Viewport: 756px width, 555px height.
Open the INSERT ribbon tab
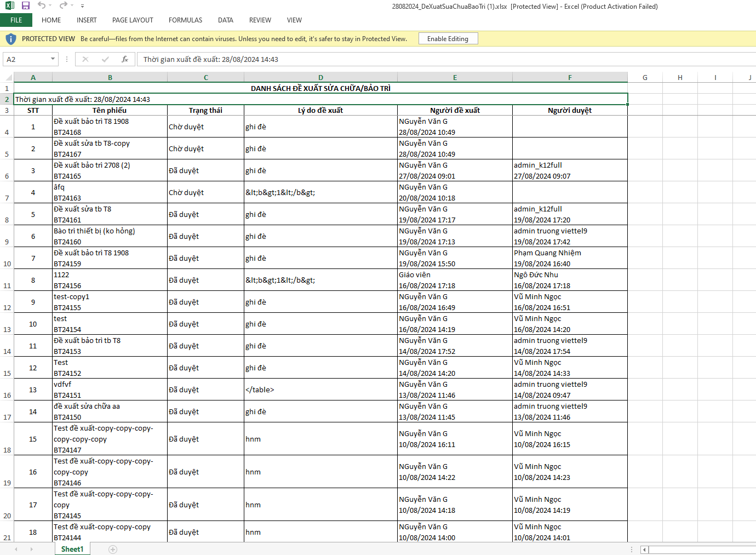click(87, 20)
